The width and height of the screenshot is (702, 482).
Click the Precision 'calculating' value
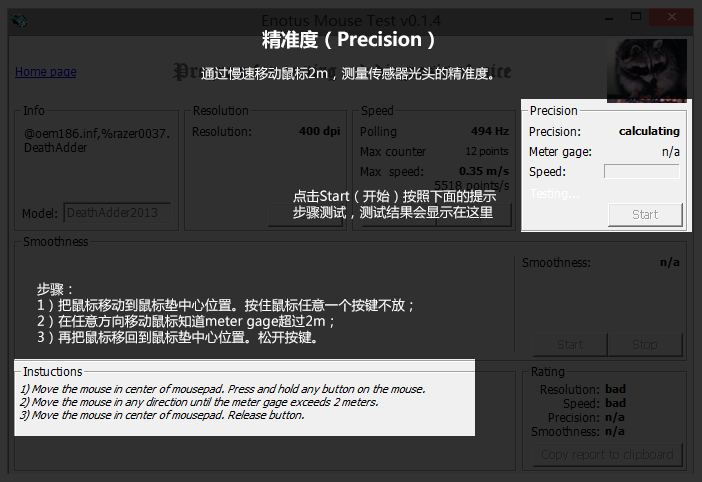pyautogui.click(x=648, y=131)
